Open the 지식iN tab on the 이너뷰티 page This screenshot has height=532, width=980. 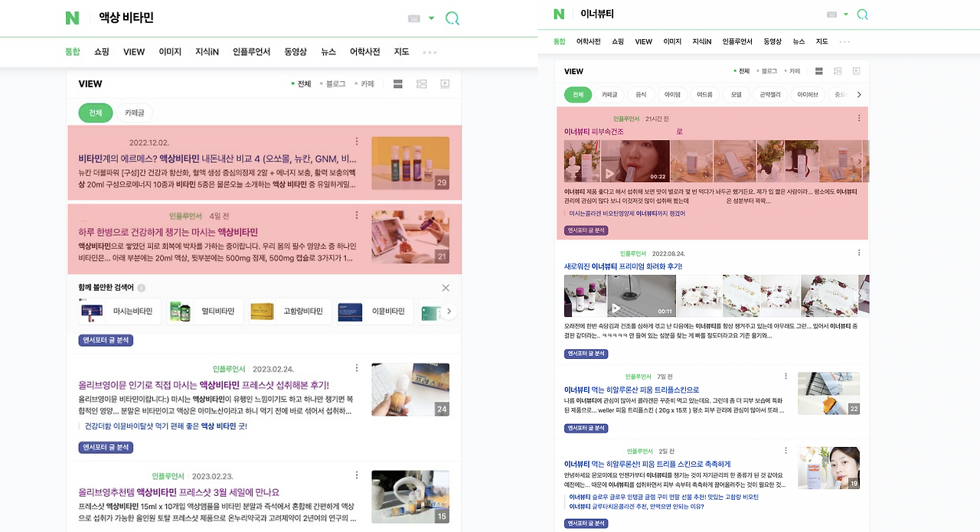[702, 42]
